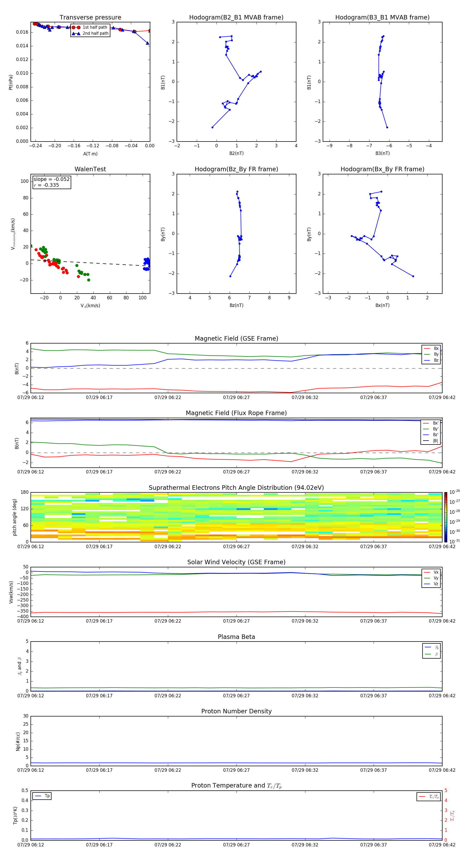Viewport: 473px width, 868px height.
Task: Click the "Suprathermal Electrons Pitch Angle Distribution" title
Action: point(236,488)
